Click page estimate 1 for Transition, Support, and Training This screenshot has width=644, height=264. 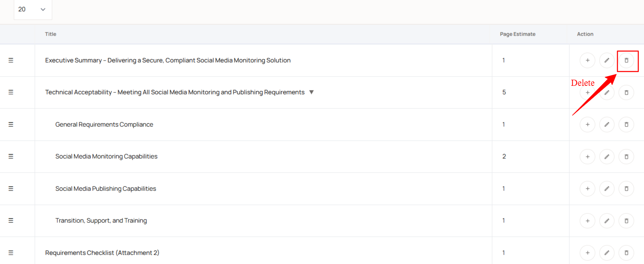click(x=504, y=221)
